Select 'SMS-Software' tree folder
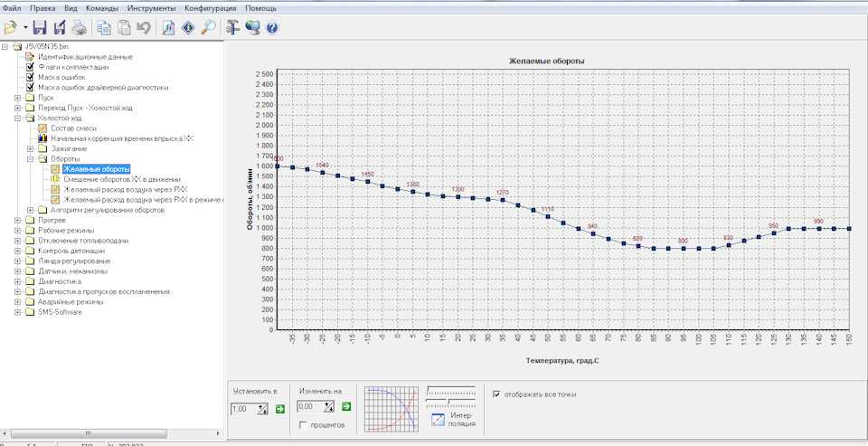This screenshot has width=868, height=446. tap(60, 312)
